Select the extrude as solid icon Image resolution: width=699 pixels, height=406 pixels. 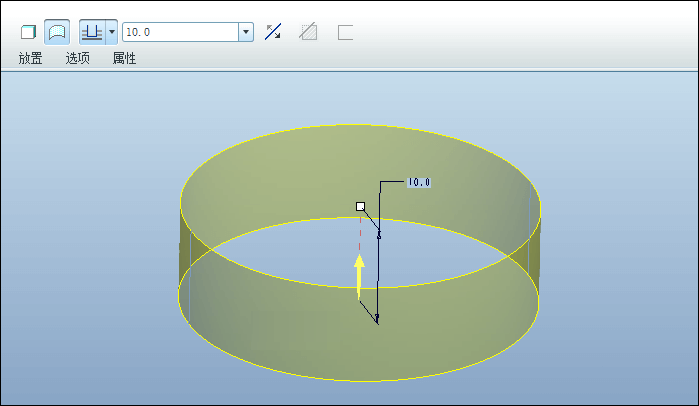tap(28, 32)
